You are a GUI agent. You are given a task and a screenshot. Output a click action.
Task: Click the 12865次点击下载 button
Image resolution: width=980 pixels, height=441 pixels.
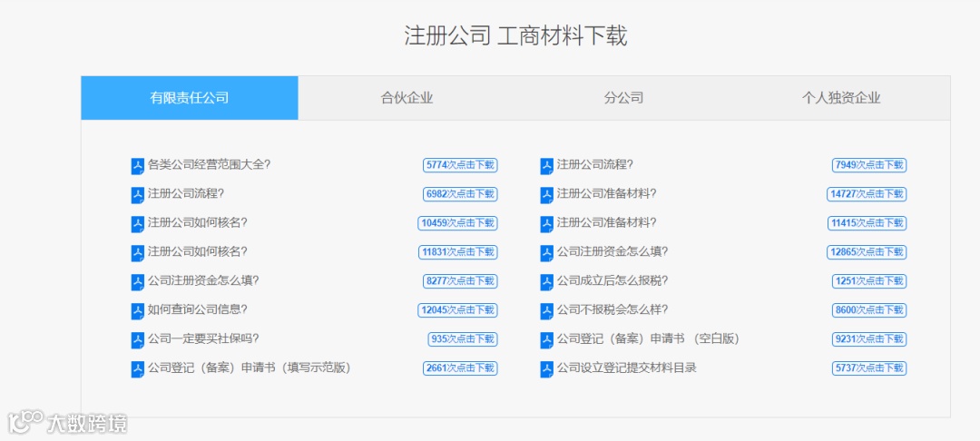coord(867,252)
